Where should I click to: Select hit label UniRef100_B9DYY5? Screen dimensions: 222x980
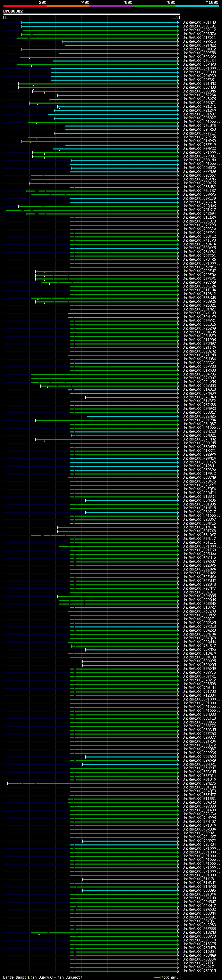[199, 248]
